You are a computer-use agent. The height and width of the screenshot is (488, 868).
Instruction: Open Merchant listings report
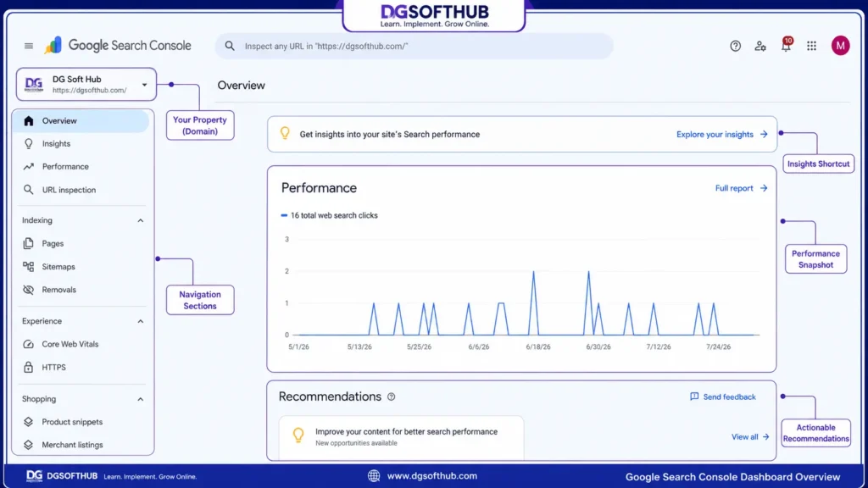(x=81, y=445)
